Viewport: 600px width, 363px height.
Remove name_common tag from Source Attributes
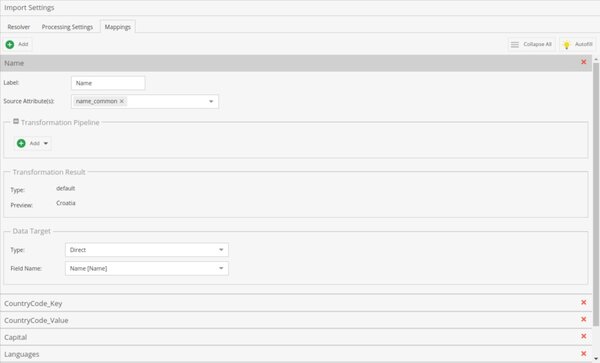pyautogui.click(x=122, y=101)
